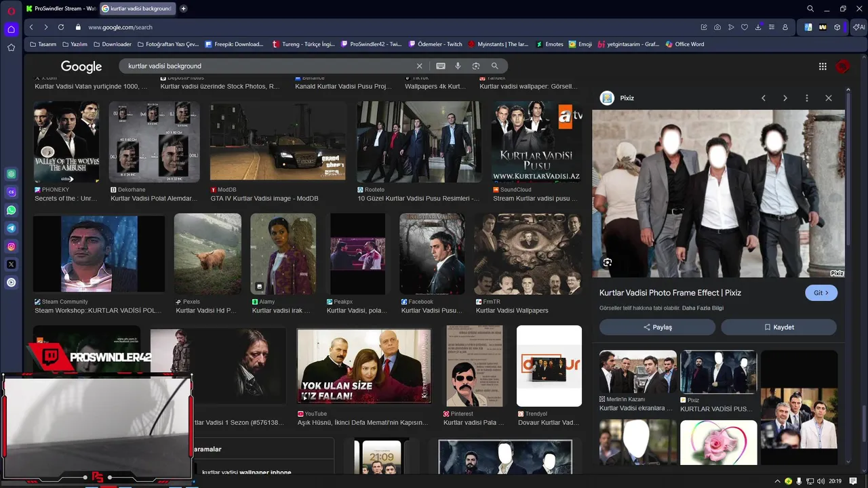The image size is (868, 488).
Task: Open YOK ULAN SİZE KIZ FALAN thumbnail
Action: 364,366
